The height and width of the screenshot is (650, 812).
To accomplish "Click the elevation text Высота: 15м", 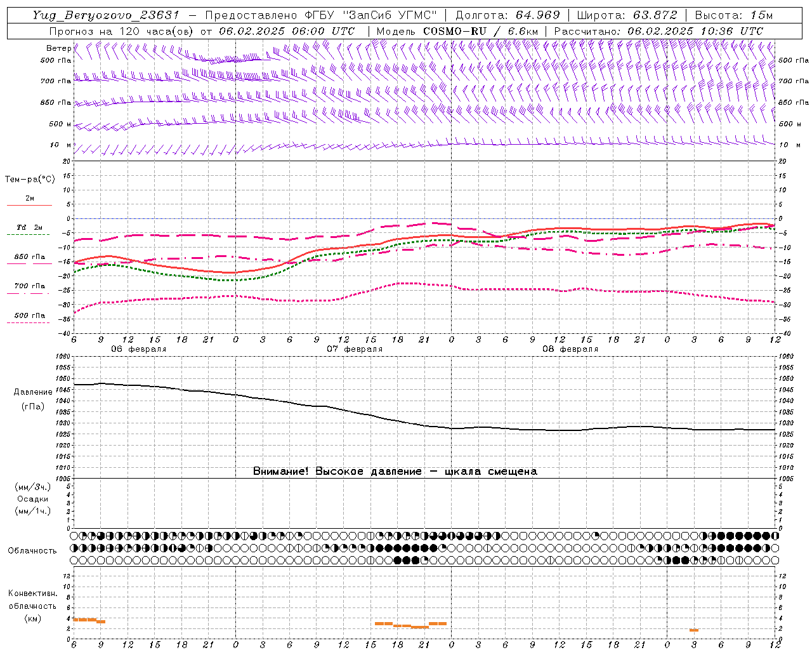I will (x=734, y=15).
